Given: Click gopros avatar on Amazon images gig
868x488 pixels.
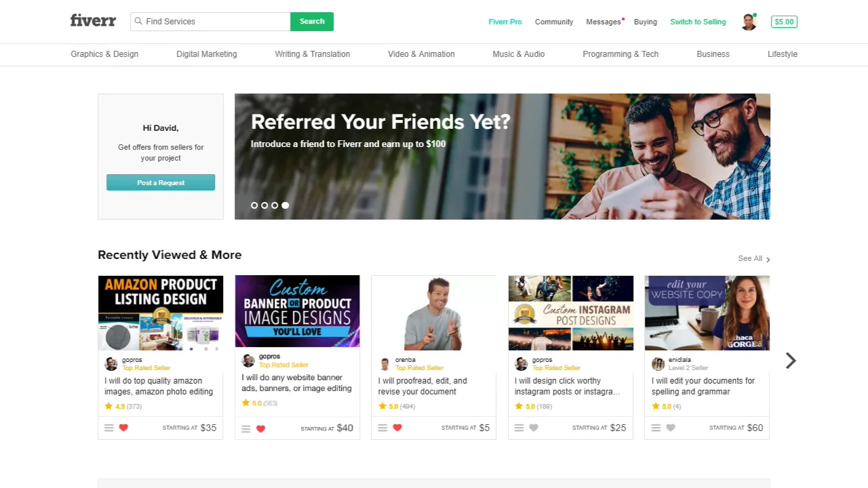Looking at the screenshot, I should point(111,364).
